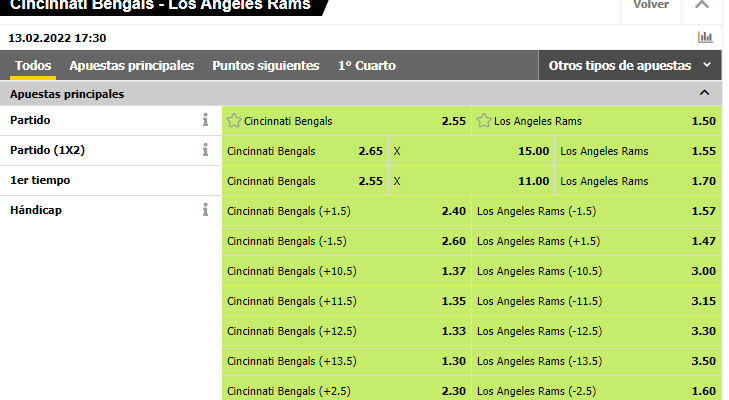Favorite Los Angeles Rams with star icon
The image size is (729, 400).
pos(484,121)
